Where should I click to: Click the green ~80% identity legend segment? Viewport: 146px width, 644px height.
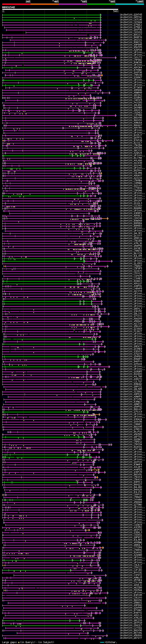pyautogui.click(x=101, y=4)
